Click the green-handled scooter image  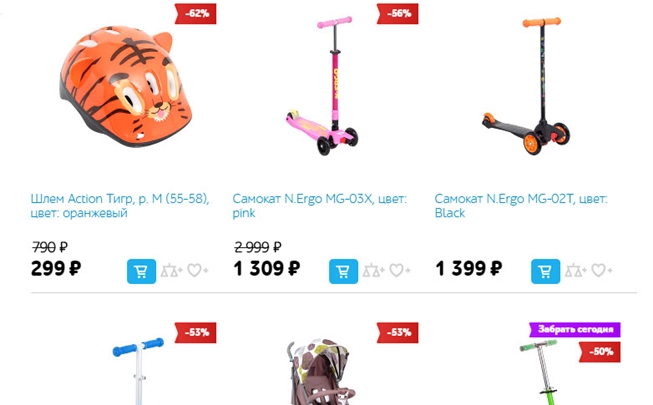click(x=541, y=372)
